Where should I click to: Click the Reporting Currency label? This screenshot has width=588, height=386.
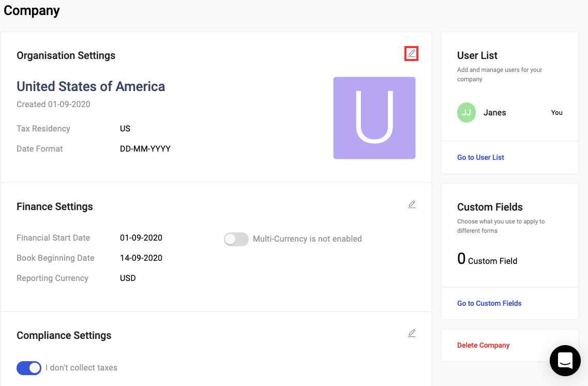[x=52, y=278]
